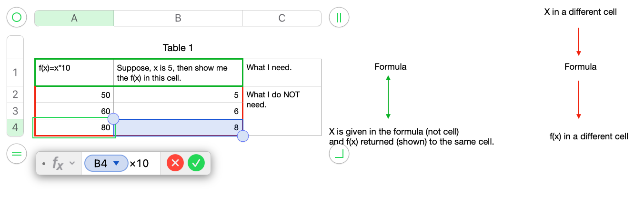Select column C header
This screenshot has width=644, height=209.
(x=282, y=18)
